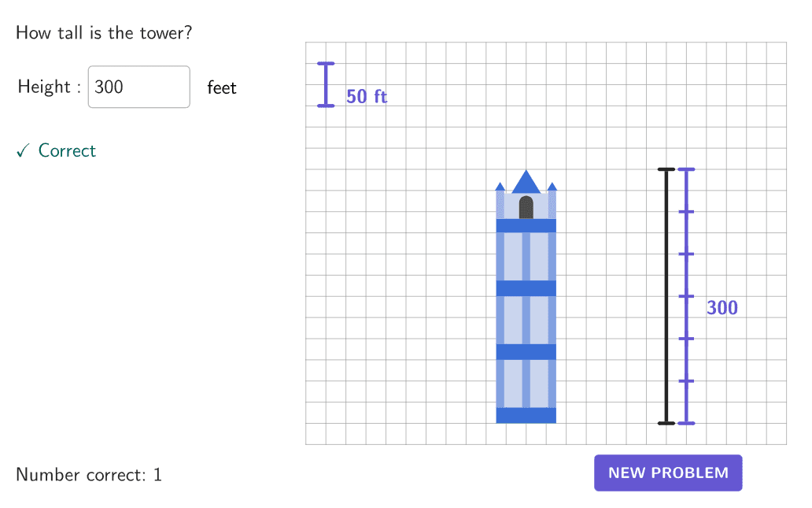Click the 'Number correct: 1' counter
This screenshot has width=812, height=508.
(89, 474)
